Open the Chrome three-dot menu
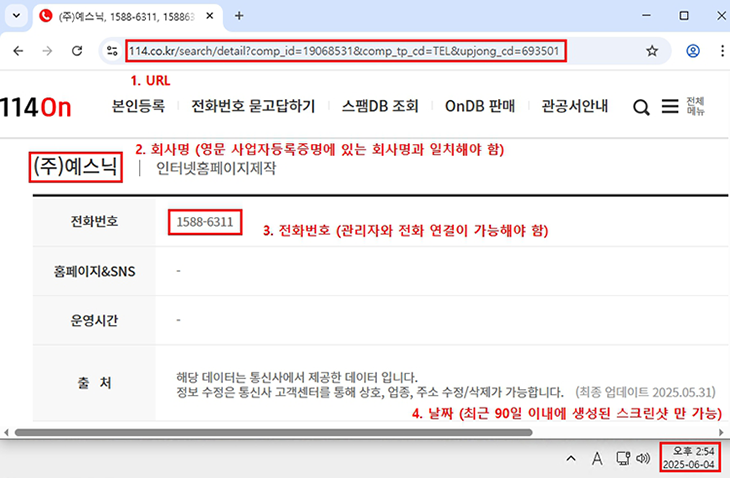The height and width of the screenshot is (478, 730). click(x=722, y=51)
